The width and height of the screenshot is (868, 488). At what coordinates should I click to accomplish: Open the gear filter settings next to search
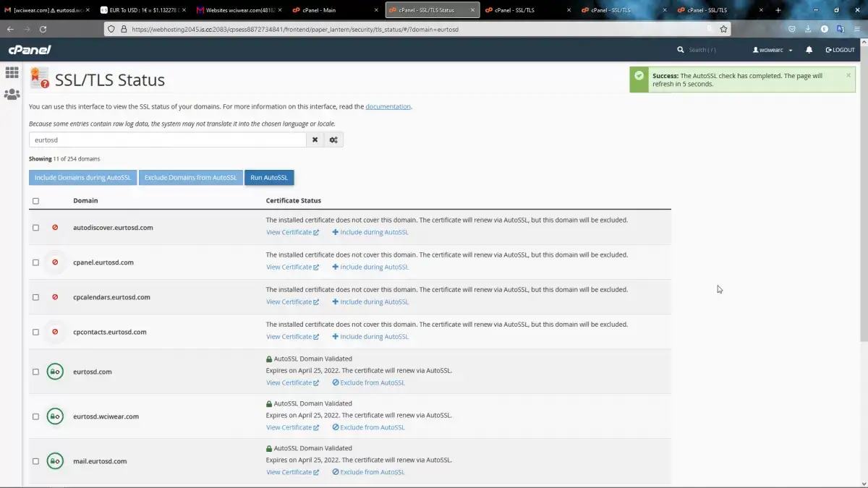(x=333, y=140)
